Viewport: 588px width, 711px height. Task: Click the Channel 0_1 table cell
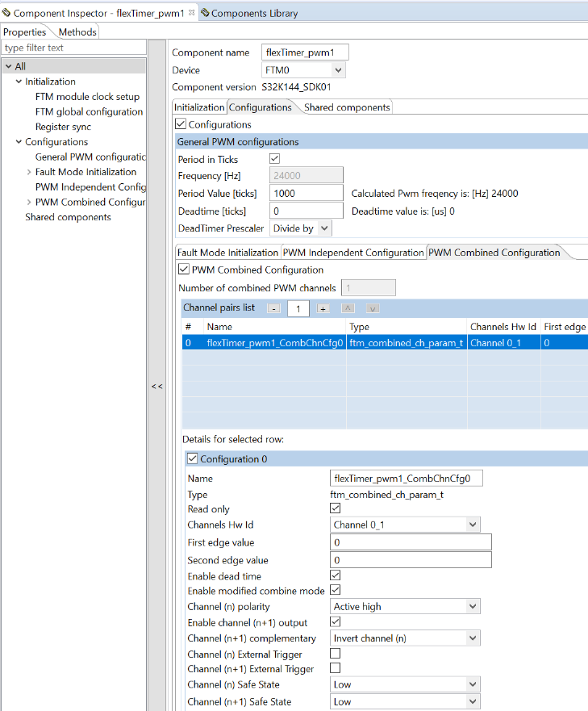click(503, 343)
